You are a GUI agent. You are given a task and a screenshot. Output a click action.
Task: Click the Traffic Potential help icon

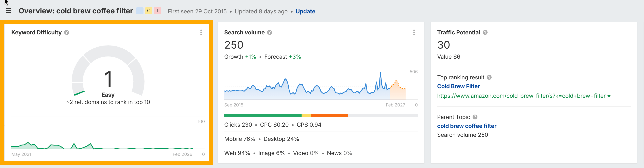tap(485, 33)
